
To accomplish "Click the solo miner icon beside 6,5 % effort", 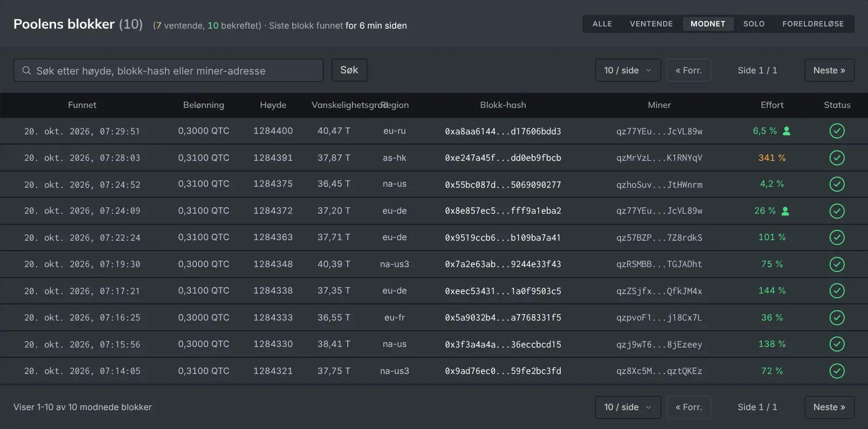I will pos(787,131).
